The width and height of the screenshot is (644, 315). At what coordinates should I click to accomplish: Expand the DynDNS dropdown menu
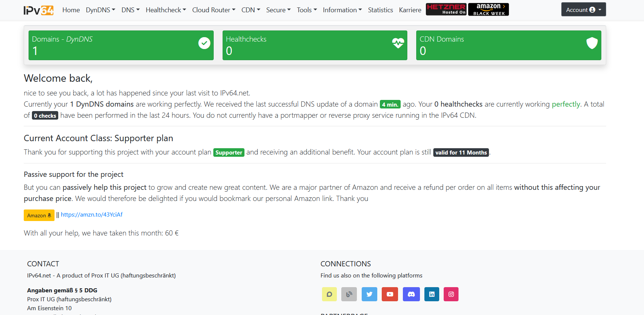click(x=101, y=10)
